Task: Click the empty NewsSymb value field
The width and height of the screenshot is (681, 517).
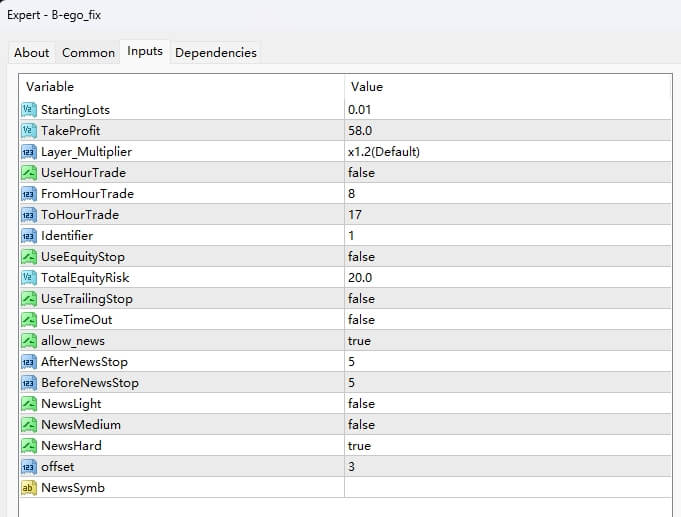Action: point(500,487)
